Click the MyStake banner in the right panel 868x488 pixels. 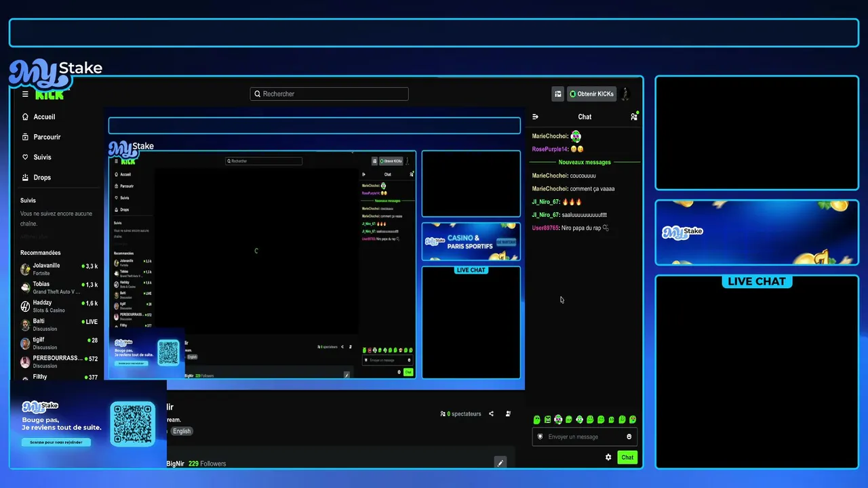click(x=757, y=232)
